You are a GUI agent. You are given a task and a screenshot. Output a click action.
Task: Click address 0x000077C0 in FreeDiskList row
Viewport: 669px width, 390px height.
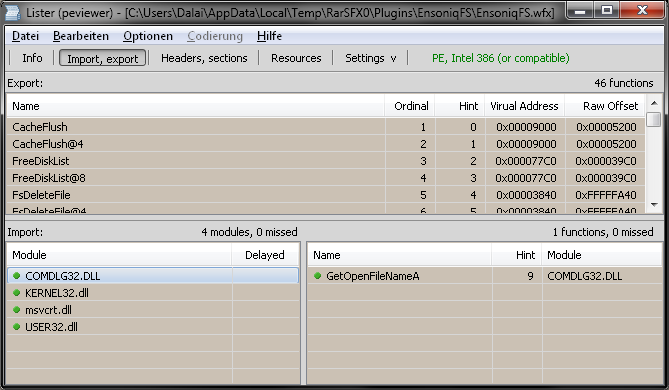526,161
